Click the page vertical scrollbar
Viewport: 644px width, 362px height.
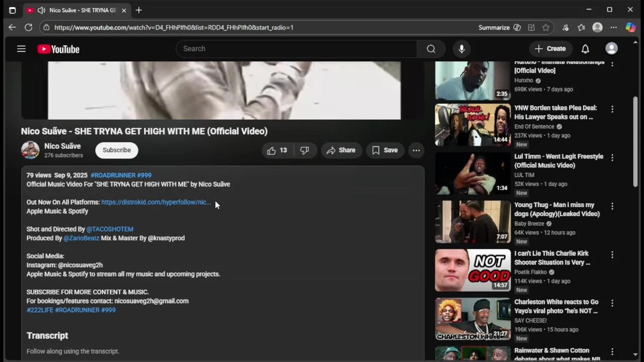tap(635, 141)
